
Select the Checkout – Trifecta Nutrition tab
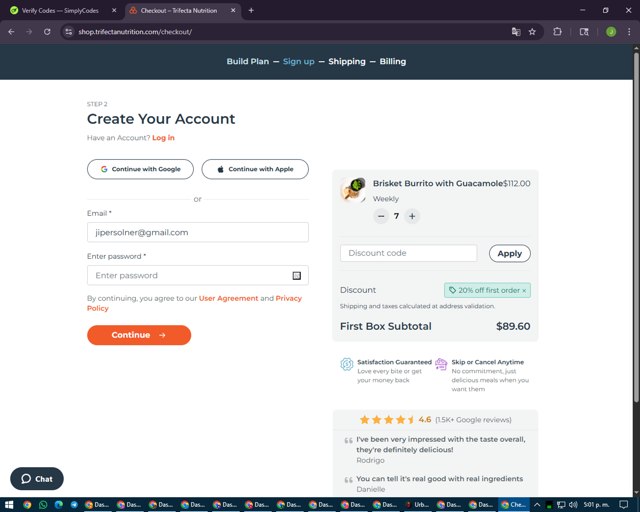coord(179,11)
